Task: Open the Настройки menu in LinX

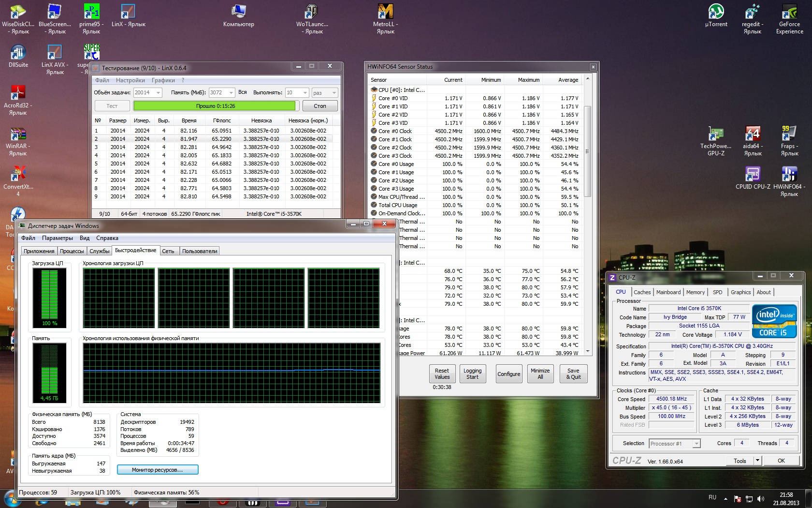Action: point(130,80)
